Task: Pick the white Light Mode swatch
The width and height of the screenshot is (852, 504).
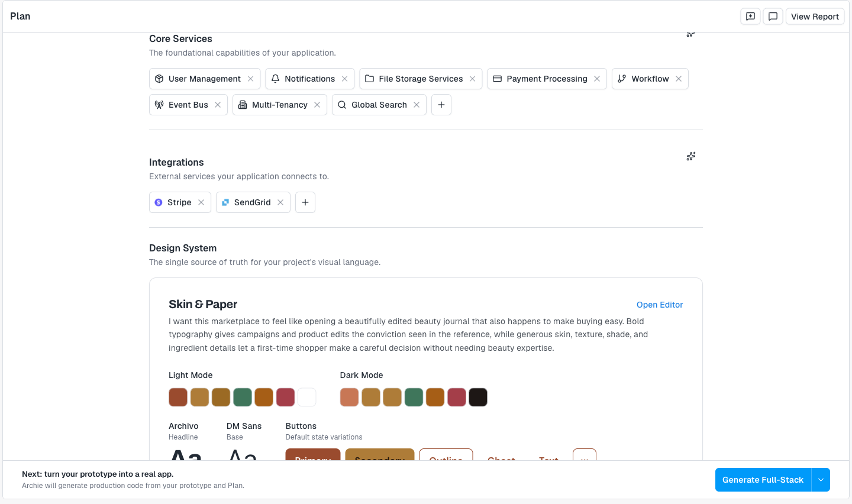Action: tap(306, 397)
